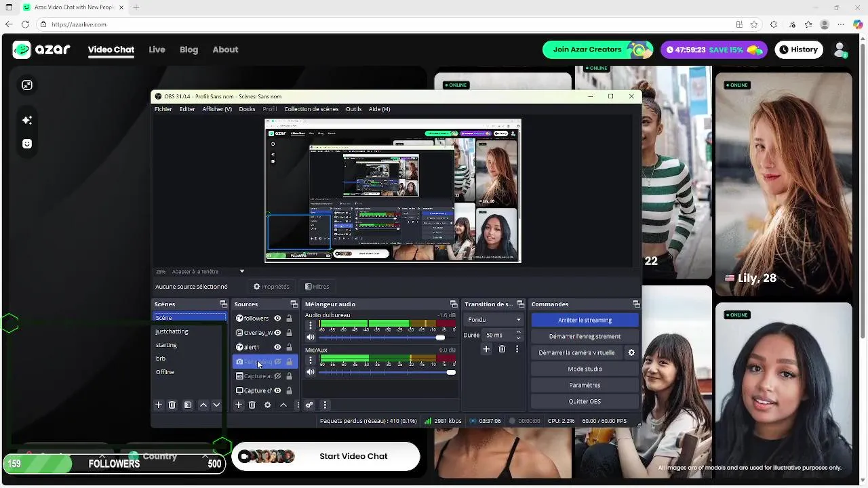Move scene down with Scènes down arrow
This screenshot has width=868, height=488.
(216, 405)
